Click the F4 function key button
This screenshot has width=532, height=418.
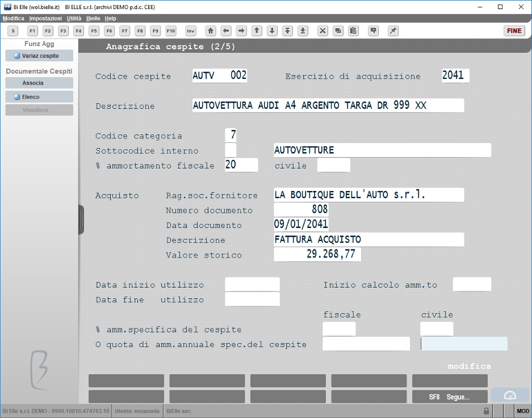[78, 31]
